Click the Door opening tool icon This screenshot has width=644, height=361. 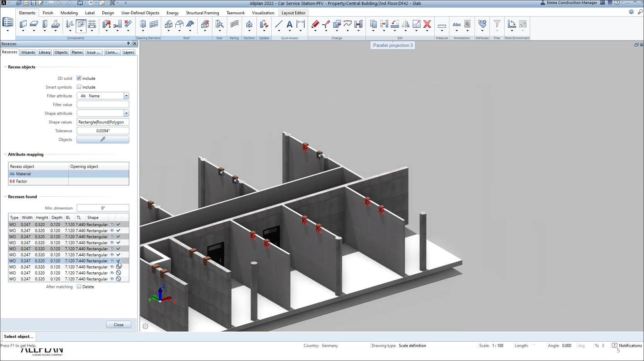tap(143, 24)
